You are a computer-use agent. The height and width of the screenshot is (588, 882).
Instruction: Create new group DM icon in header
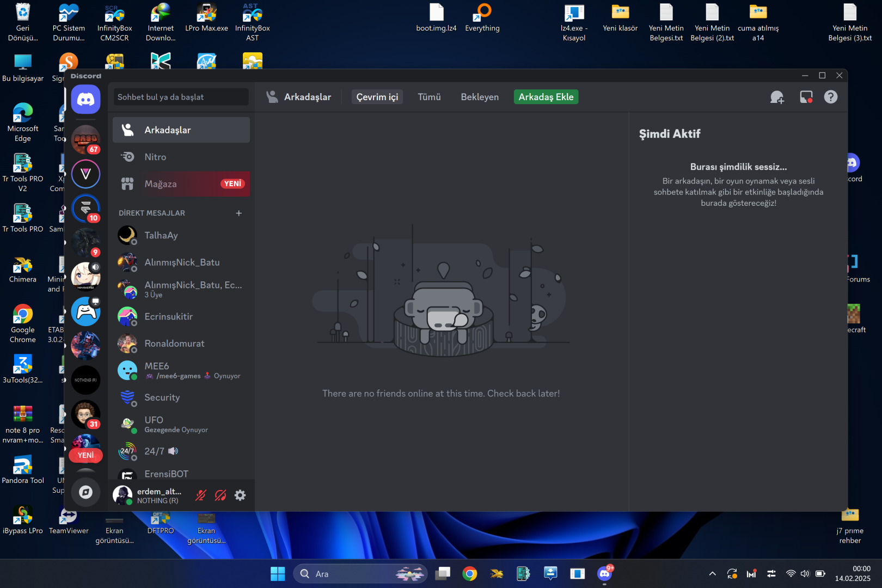[777, 97]
